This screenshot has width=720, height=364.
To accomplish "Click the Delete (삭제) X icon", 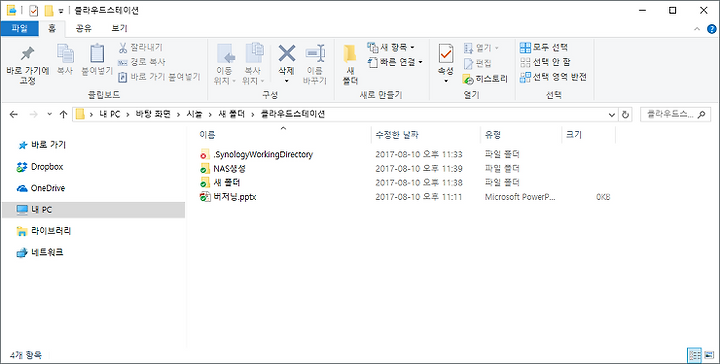I will coord(287,54).
